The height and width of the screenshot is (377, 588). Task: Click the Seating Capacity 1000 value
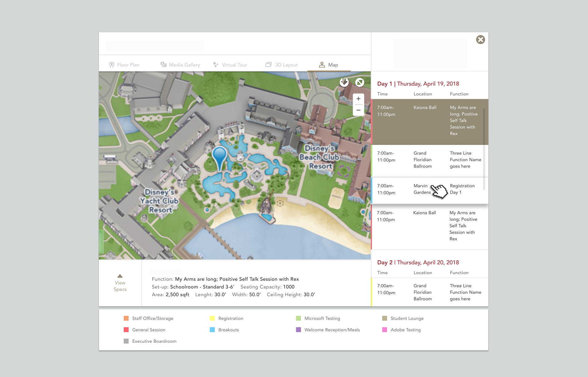click(x=289, y=287)
